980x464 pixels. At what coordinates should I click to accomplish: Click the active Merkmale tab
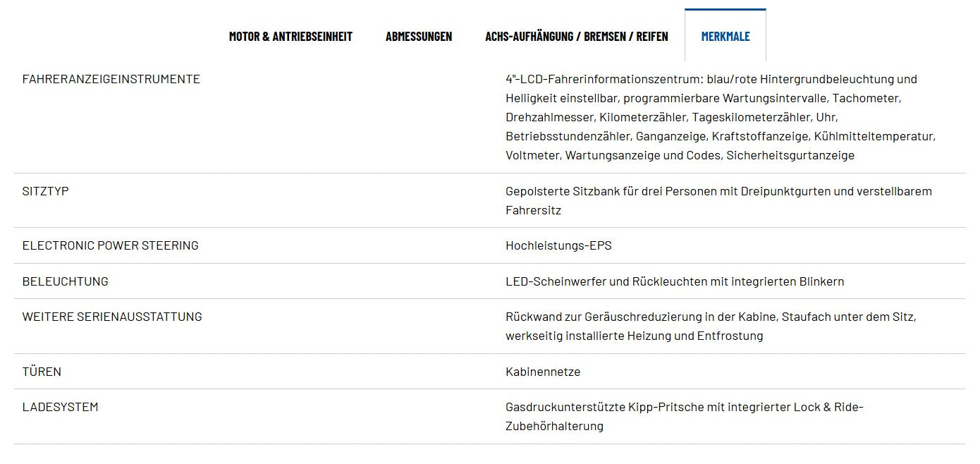tap(725, 36)
